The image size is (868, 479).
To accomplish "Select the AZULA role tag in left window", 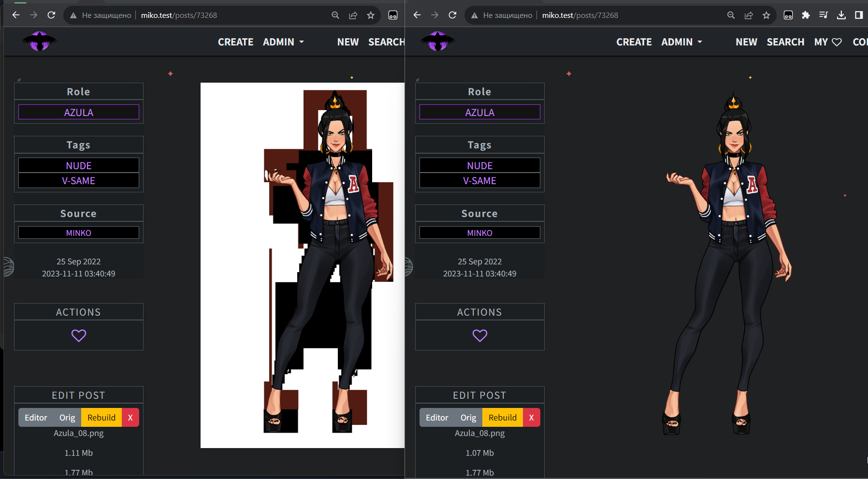I will [x=79, y=112].
